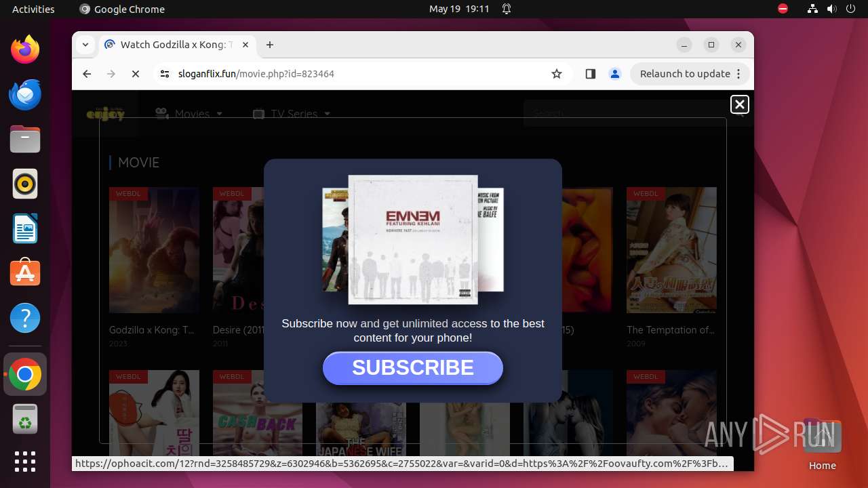Show Applications grid
The width and height of the screenshot is (868, 488).
[x=25, y=462]
